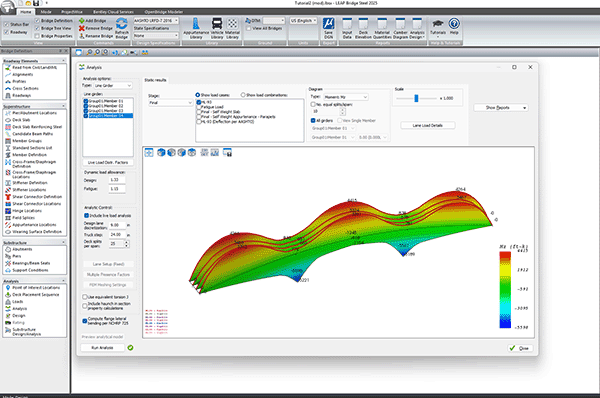Open the Show Reports dropdown arrow
The width and height of the screenshot is (600, 398).
(524, 108)
